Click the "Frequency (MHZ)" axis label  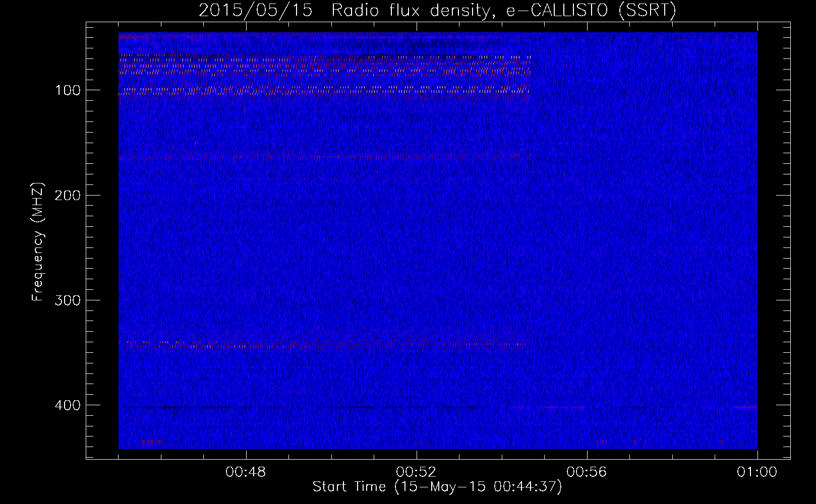coord(38,241)
